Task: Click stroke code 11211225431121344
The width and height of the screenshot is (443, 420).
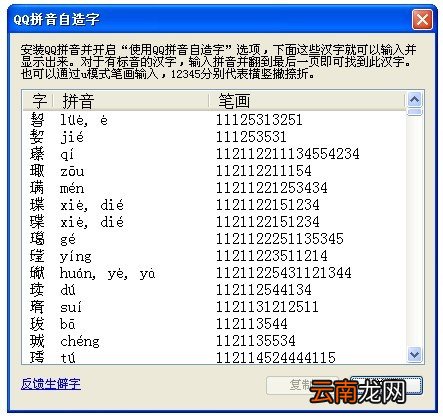Action: point(284,273)
